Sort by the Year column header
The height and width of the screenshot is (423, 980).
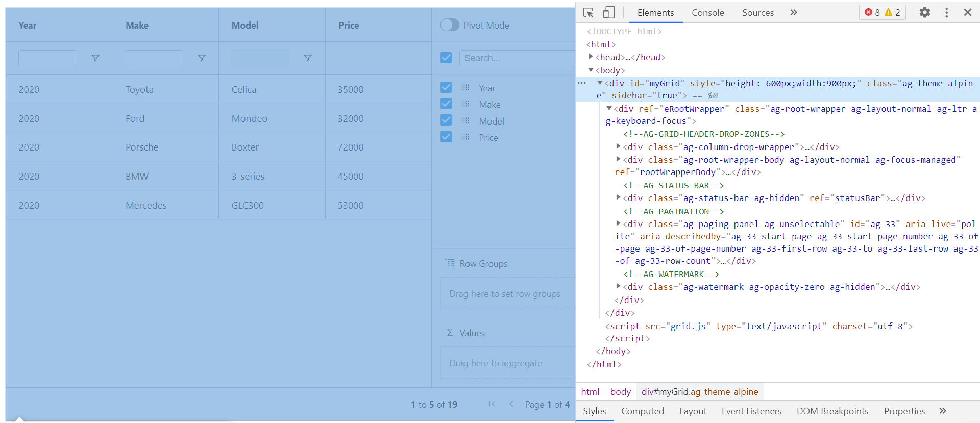click(28, 26)
